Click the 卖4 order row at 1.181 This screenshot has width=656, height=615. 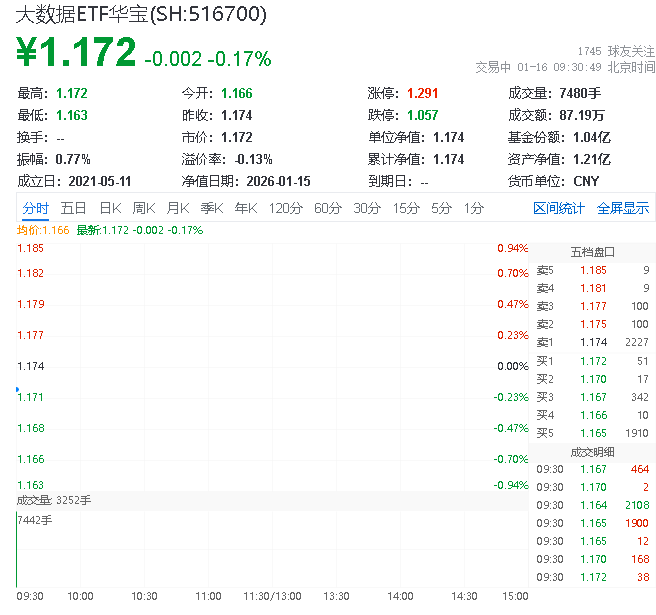592,288
